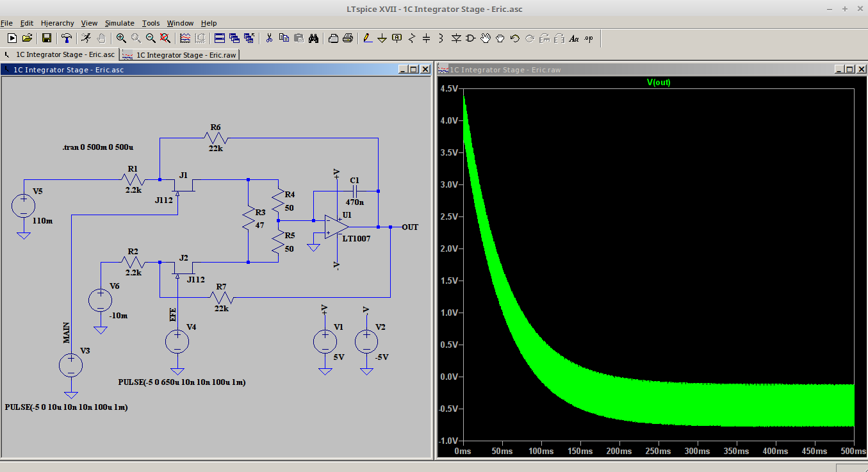Expand the Window menu

pos(180,23)
